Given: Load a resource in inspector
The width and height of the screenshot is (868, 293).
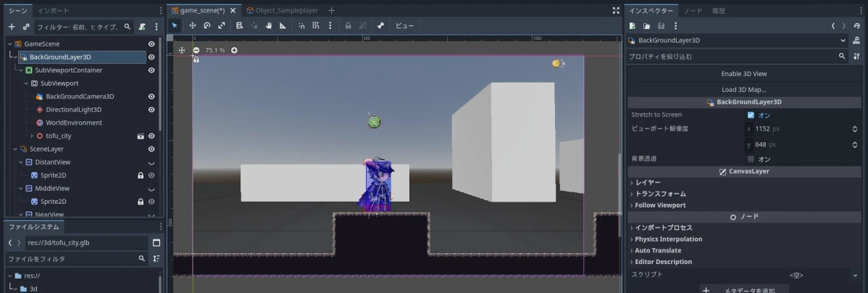Looking at the screenshot, I should 646,25.
